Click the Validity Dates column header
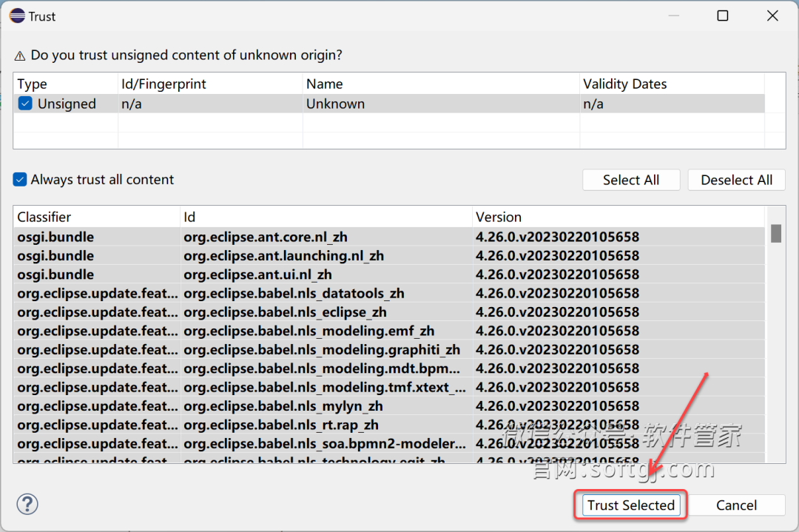The width and height of the screenshot is (799, 532). (672, 84)
